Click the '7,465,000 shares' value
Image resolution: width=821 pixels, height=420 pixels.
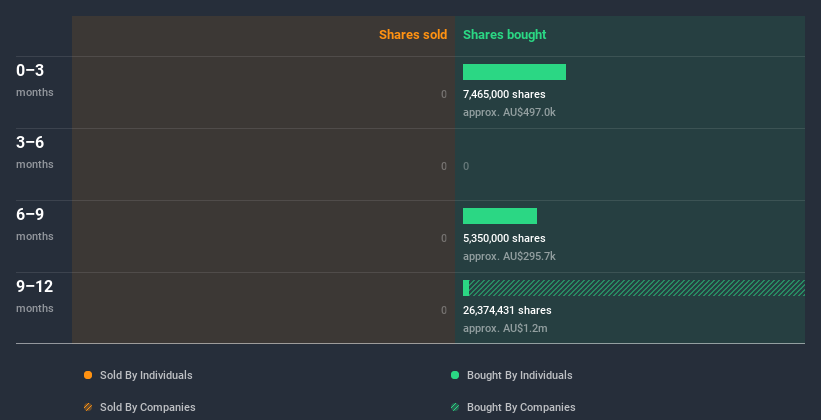(x=504, y=94)
